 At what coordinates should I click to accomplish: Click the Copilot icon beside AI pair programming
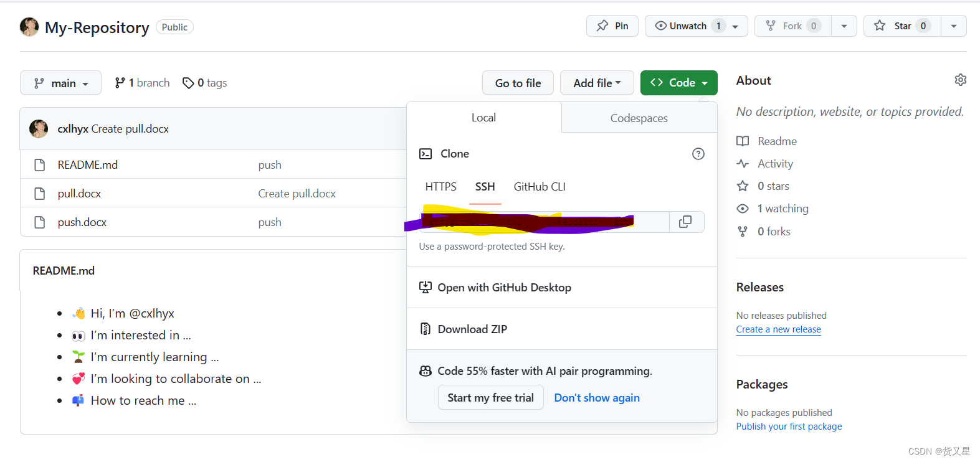(426, 371)
